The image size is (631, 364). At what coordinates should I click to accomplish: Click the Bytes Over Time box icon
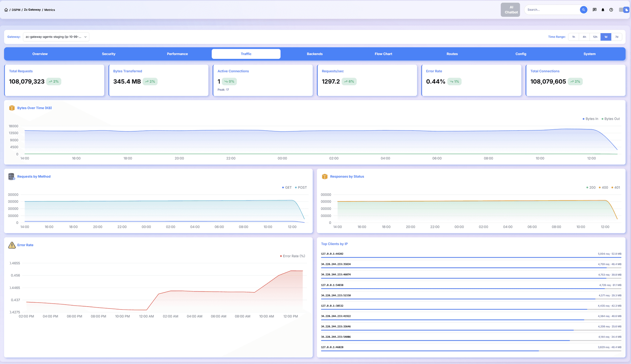click(x=12, y=108)
